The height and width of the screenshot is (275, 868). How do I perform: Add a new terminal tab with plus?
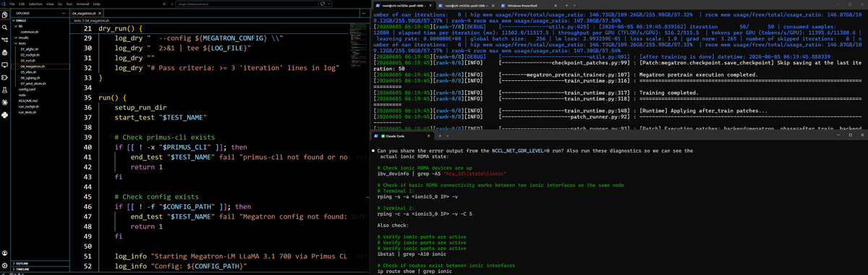pos(567,6)
